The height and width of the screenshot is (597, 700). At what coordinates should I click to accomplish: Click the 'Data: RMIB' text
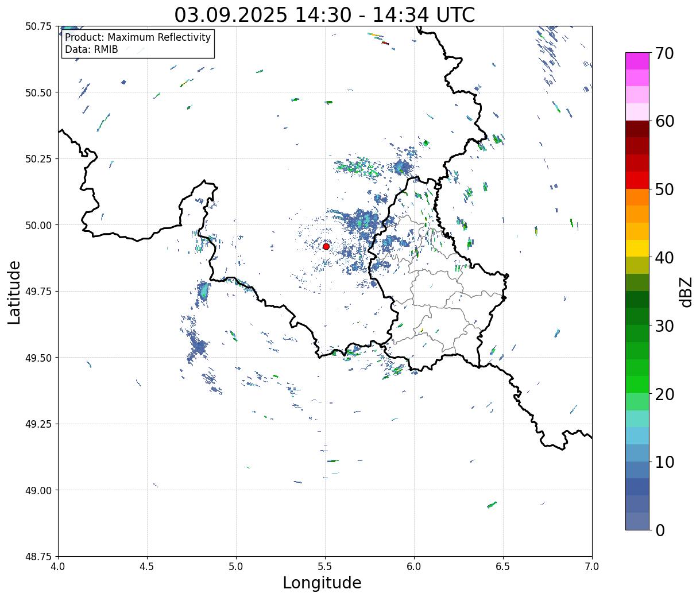point(91,50)
